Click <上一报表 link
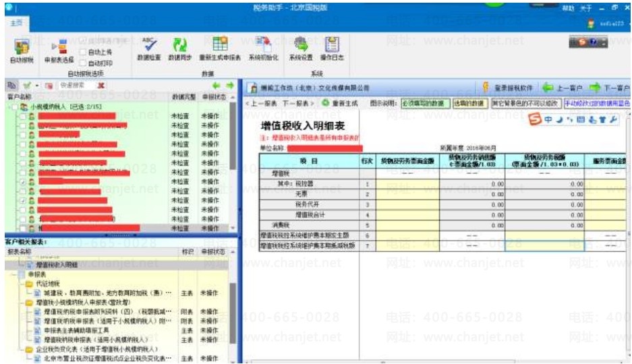The image size is (632, 364). pos(261,103)
